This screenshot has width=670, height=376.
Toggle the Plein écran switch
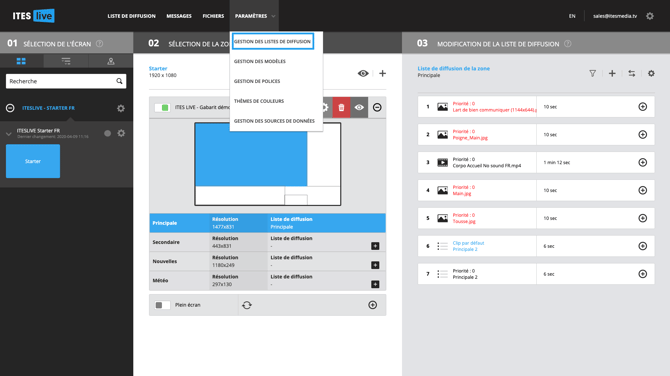[162, 305]
